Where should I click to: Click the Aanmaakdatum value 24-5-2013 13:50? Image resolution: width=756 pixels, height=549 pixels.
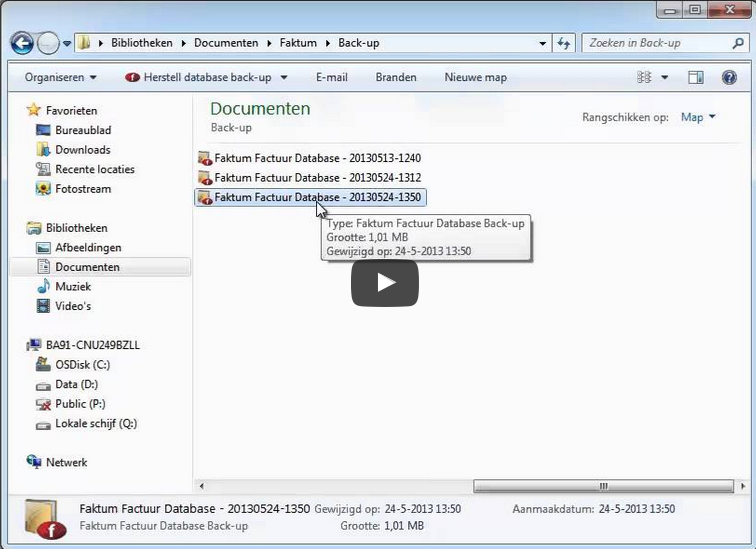pos(636,509)
